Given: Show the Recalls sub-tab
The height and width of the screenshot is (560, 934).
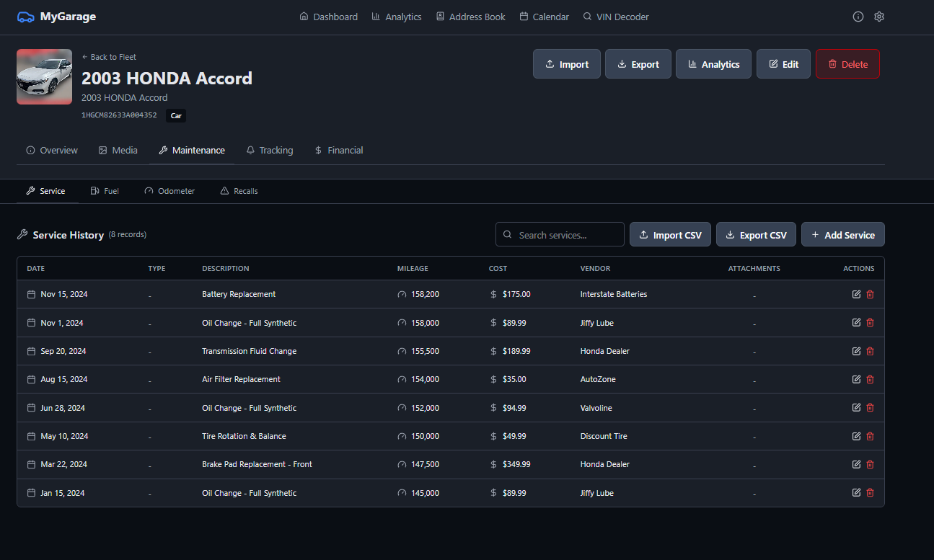Looking at the screenshot, I should 239,191.
